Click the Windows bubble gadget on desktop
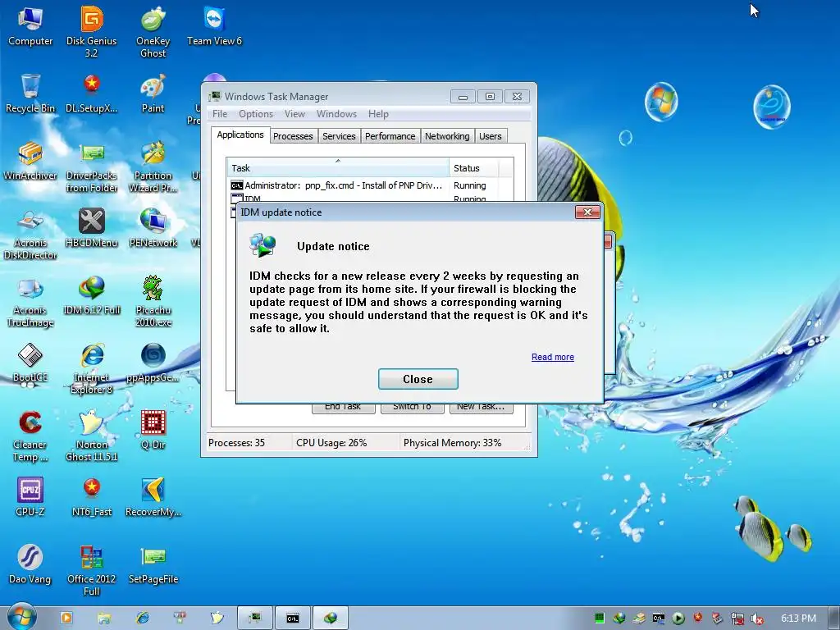Viewport: 840px width, 630px height. tap(660, 102)
